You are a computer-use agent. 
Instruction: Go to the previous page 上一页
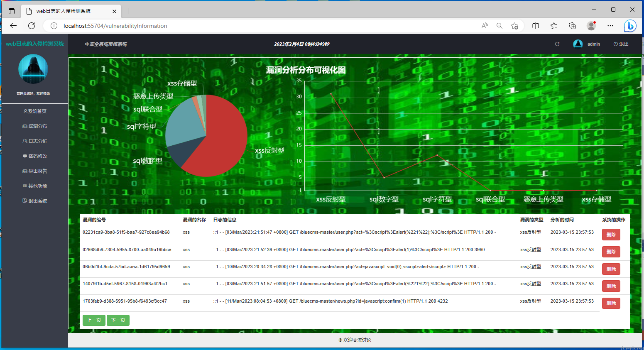94,320
